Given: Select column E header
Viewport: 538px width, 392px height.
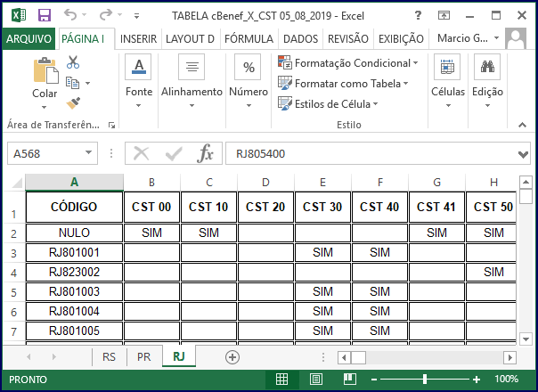Looking at the screenshot, I should [322, 182].
